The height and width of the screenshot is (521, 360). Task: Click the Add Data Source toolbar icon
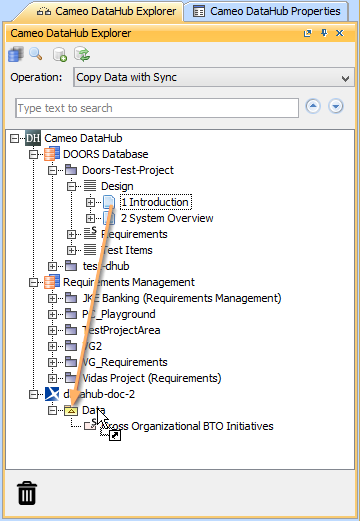pos(16,54)
